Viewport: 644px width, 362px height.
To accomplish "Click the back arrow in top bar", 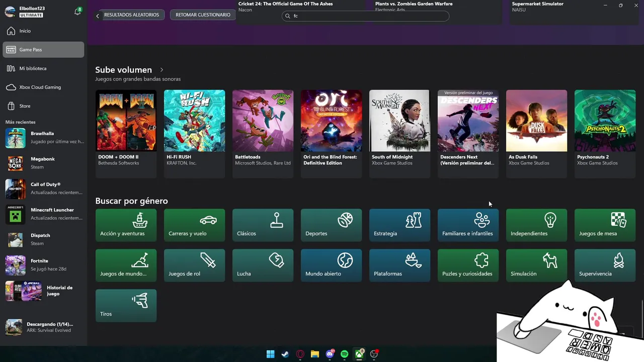I will click(98, 16).
